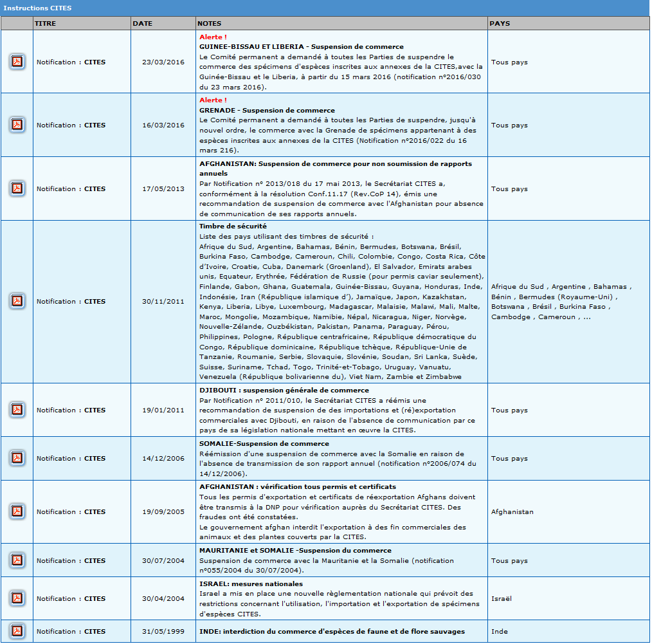The width and height of the screenshot is (652, 644).
Task: Click Tous pays in the 17/05/2013 row
Action: (509, 189)
